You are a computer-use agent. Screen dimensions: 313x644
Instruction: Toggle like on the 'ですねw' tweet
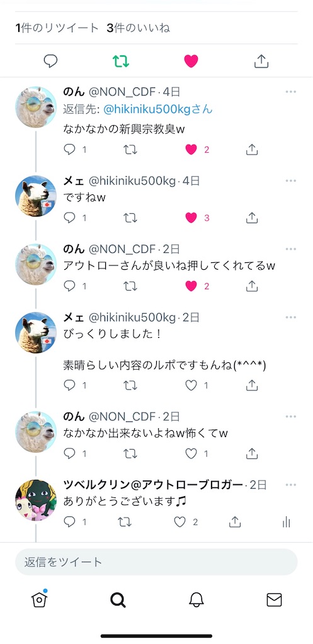191,218
